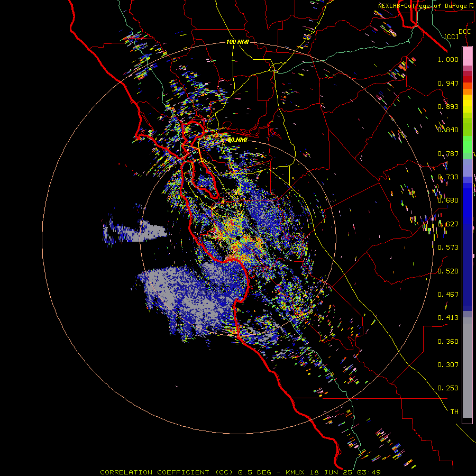This screenshot has height=476, width=476.
Task: Click the 0.733 scale value
Action: coord(448,177)
